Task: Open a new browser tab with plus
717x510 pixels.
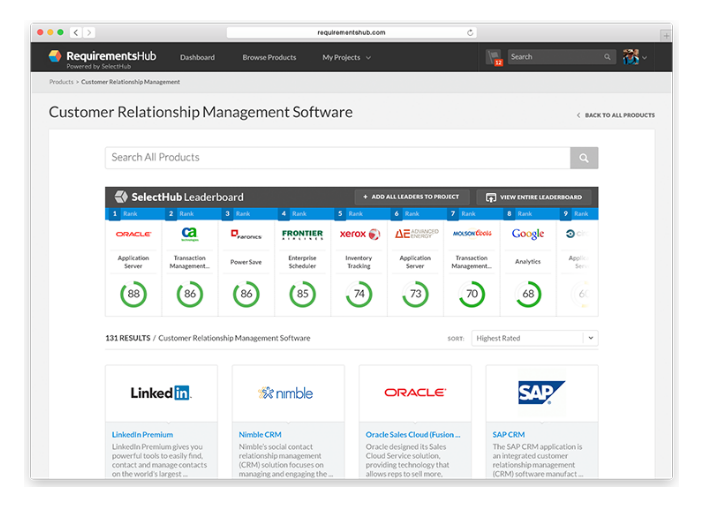Action: (x=666, y=35)
